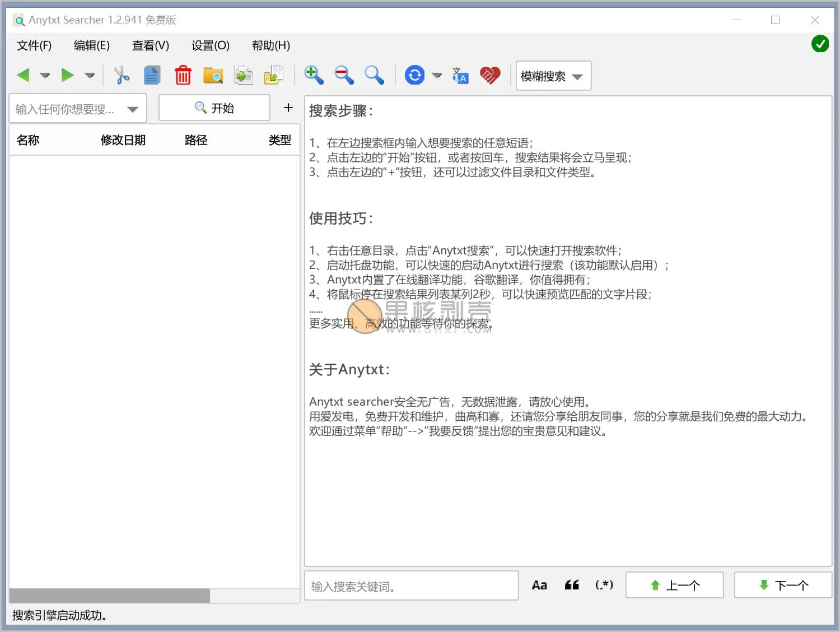Click the blue refresh index icon
The height and width of the screenshot is (632, 840).
tap(415, 75)
